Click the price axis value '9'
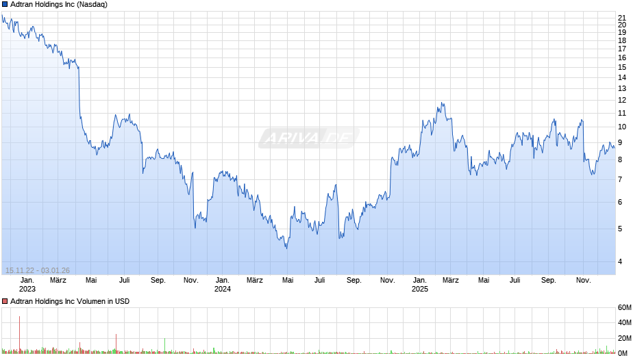The width and height of the screenshot is (644, 360). coord(620,143)
